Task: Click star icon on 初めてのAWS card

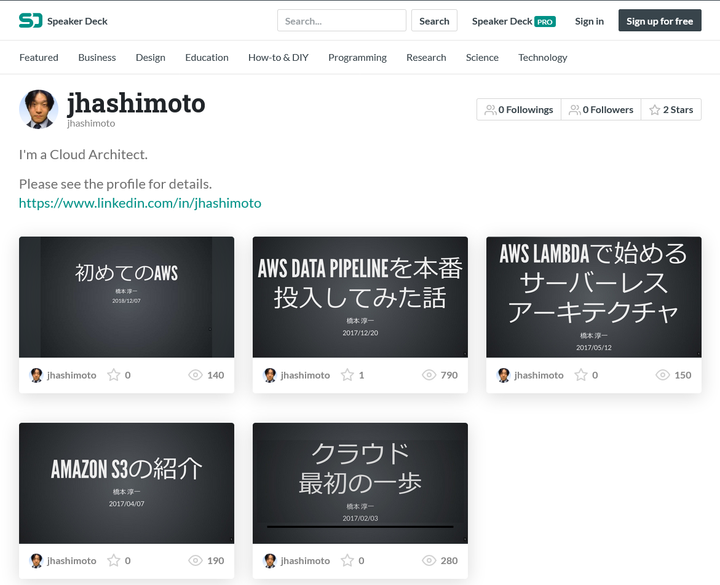Action: click(x=113, y=375)
